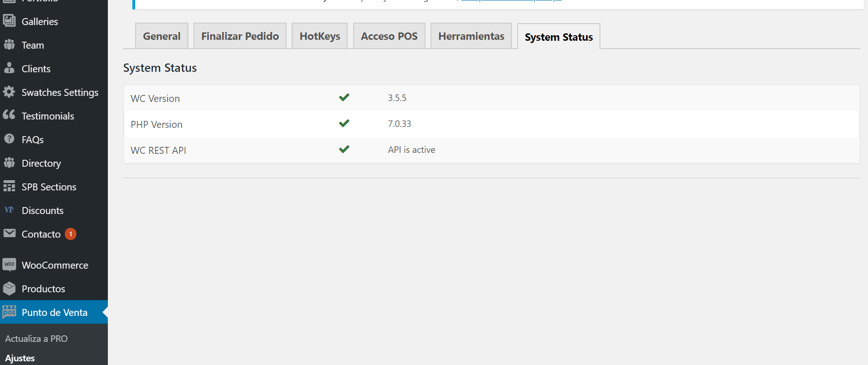
Task: Click the FAQs question mark icon
Action: (9, 139)
